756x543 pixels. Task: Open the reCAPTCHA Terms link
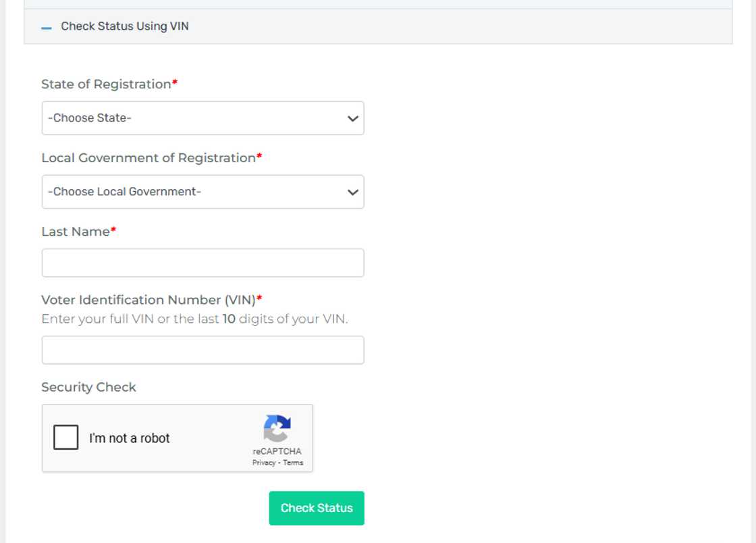[293, 463]
